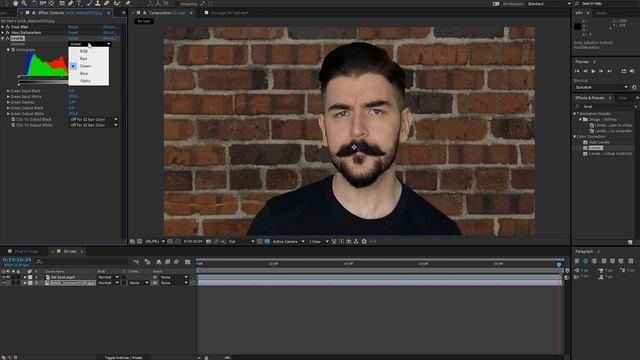Toggle Clip To Output Black stopwatch
Screen dimensions: 640x360
[13, 120]
